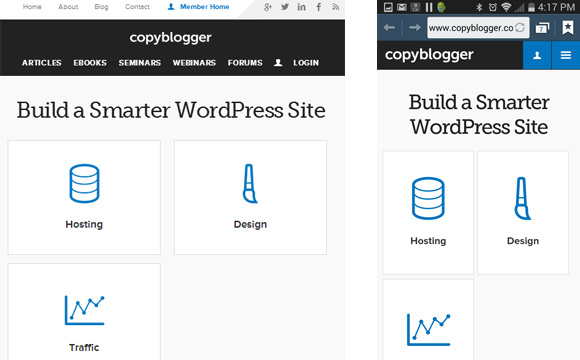Tap the bookmark star icon in phone browser

click(568, 27)
